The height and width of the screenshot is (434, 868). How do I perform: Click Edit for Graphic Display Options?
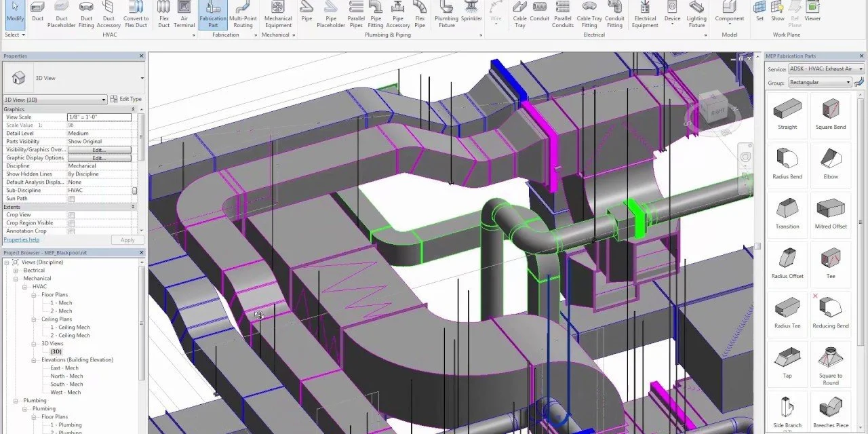(99, 158)
